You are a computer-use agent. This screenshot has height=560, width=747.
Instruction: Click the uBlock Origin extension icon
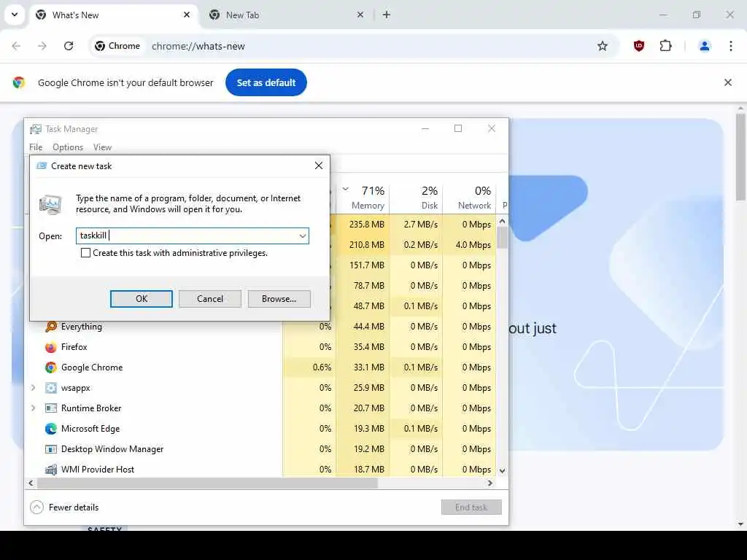coord(639,46)
